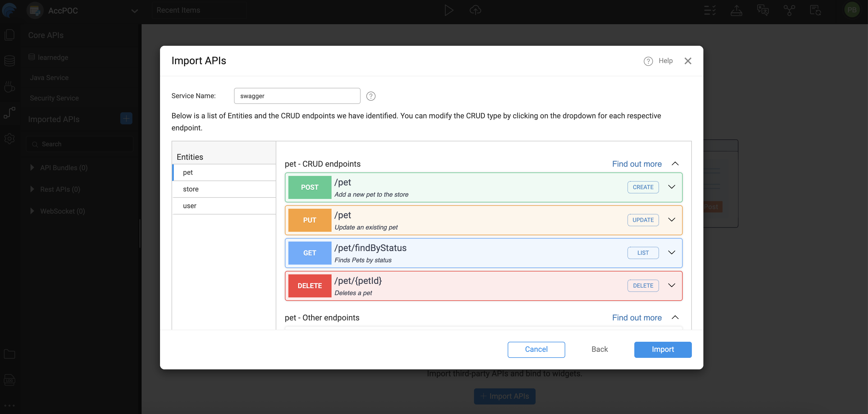868x414 pixels.
Task: Open the LIST CRUD type dropdown
Action: (x=643, y=252)
